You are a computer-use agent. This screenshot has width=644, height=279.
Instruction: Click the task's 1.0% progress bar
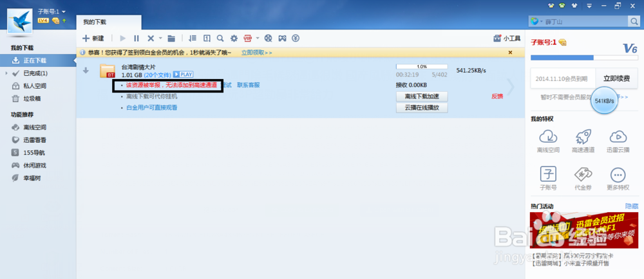tap(421, 66)
